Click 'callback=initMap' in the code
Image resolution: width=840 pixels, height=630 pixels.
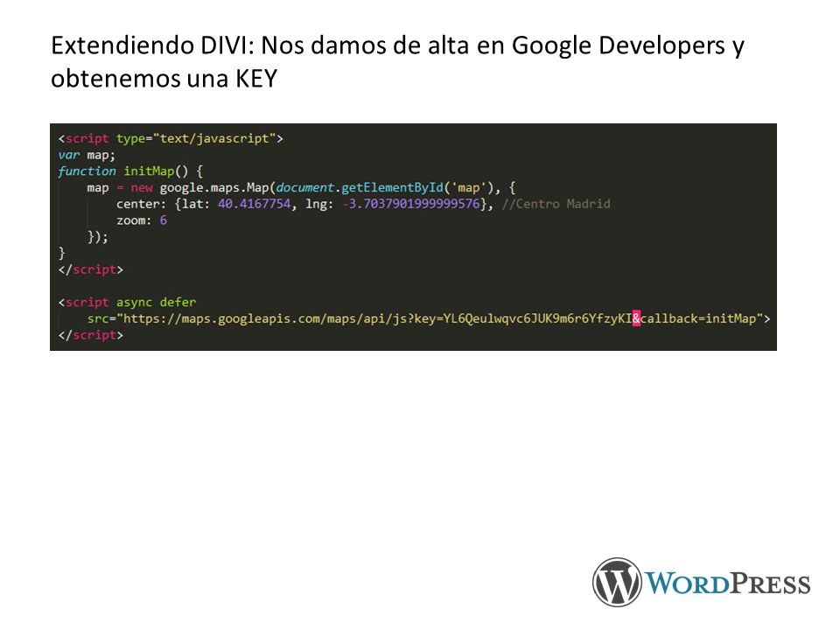click(698, 318)
